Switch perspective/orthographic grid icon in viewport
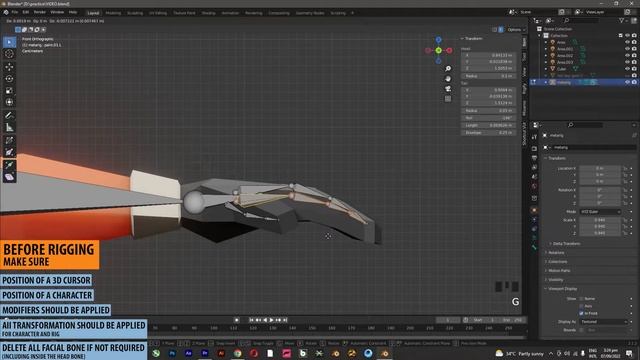This screenshot has height=360, width=640. (448, 98)
